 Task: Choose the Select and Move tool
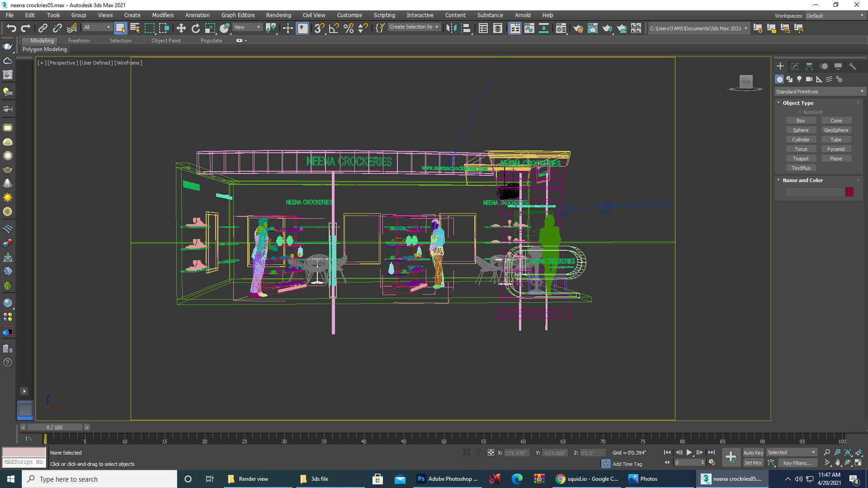pyautogui.click(x=181, y=28)
